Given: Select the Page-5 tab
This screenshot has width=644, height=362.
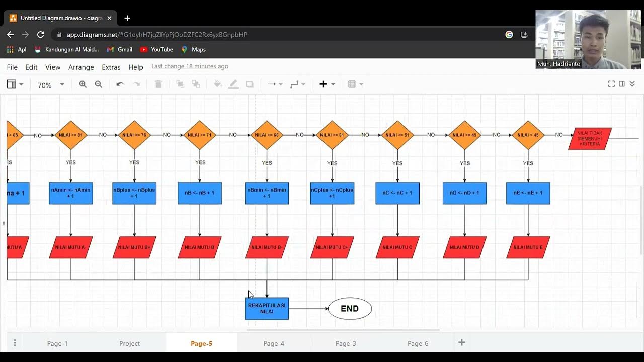Looking at the screenshot, I should coord(201,343).
